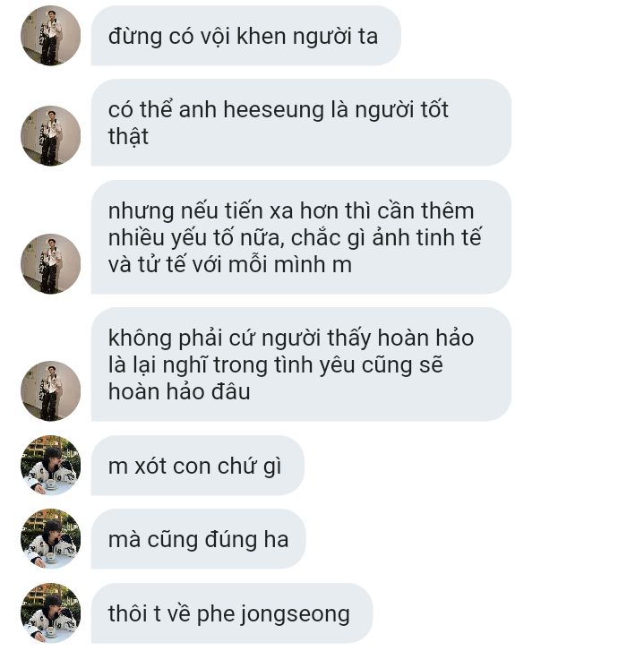Select the "mà cũng đúng ha" bubble
The image size is (644, 651).
(x=199, y=538)
